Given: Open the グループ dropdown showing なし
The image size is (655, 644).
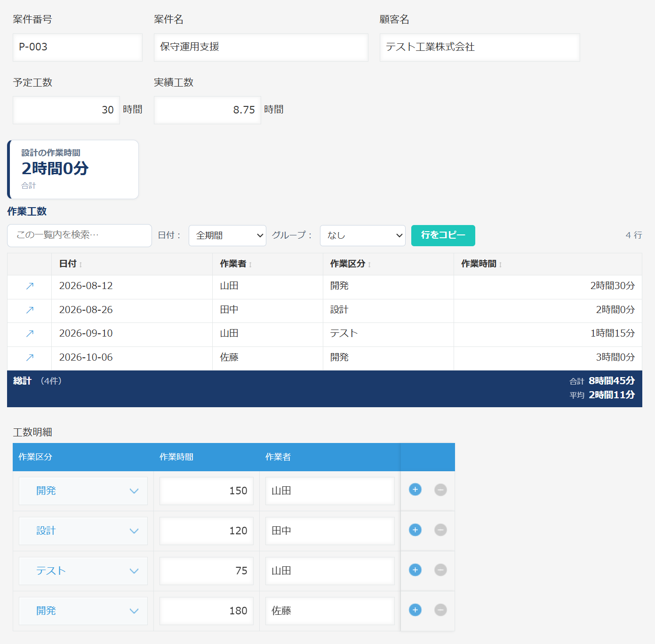Looking at the screenshot, I should [x=363, y=235].
